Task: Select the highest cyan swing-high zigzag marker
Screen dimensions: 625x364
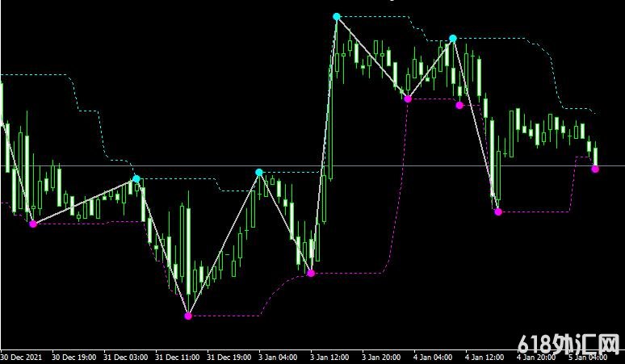Action: 337,17
